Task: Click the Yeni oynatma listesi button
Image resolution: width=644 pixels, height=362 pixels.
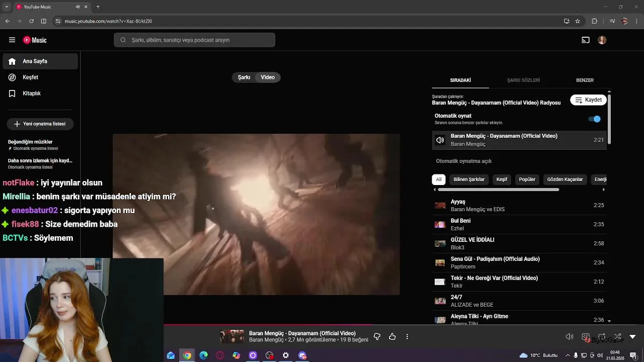Action: coord(40,124)
